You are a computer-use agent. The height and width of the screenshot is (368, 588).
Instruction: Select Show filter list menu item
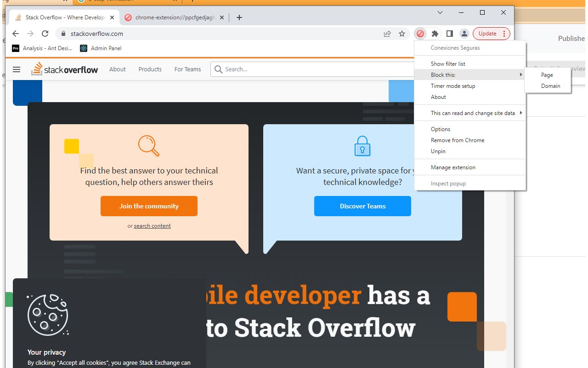[x=470, y=64]
